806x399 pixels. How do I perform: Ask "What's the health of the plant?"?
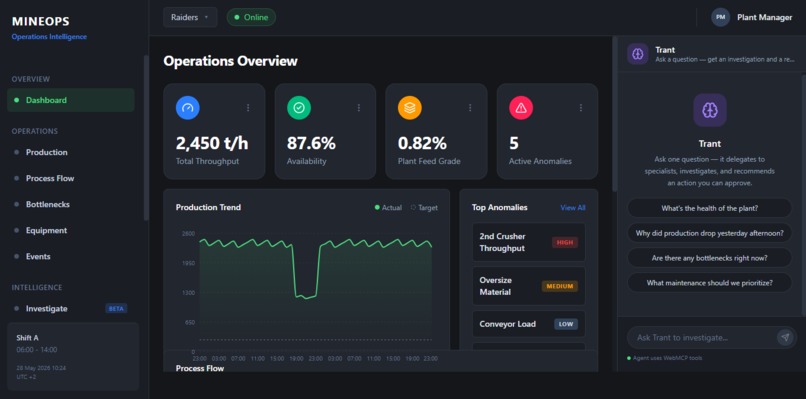point(709,208)
